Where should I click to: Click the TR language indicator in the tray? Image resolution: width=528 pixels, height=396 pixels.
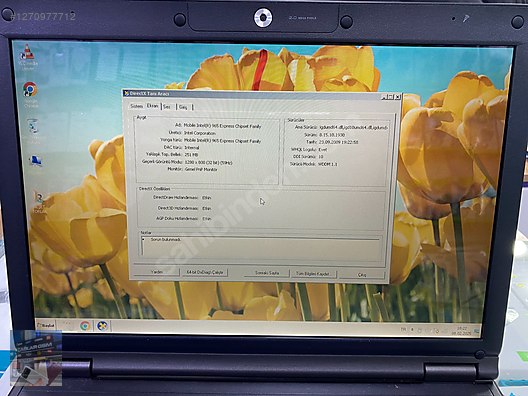(403, 329)
